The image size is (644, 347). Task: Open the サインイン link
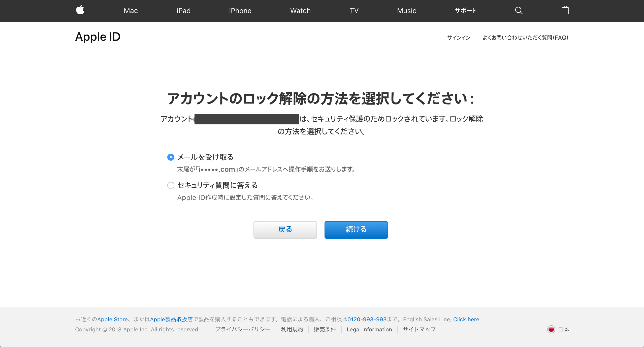[x=459, y=38]
